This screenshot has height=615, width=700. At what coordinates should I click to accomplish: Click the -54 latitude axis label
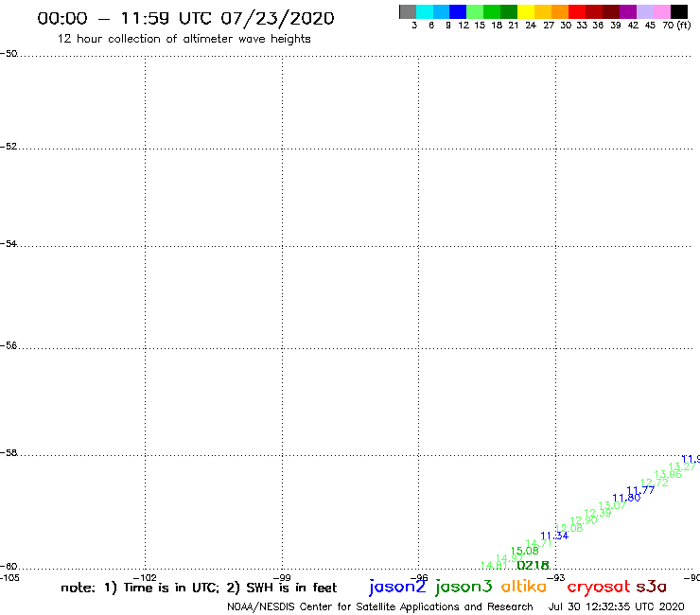click(x=9, y=244)
